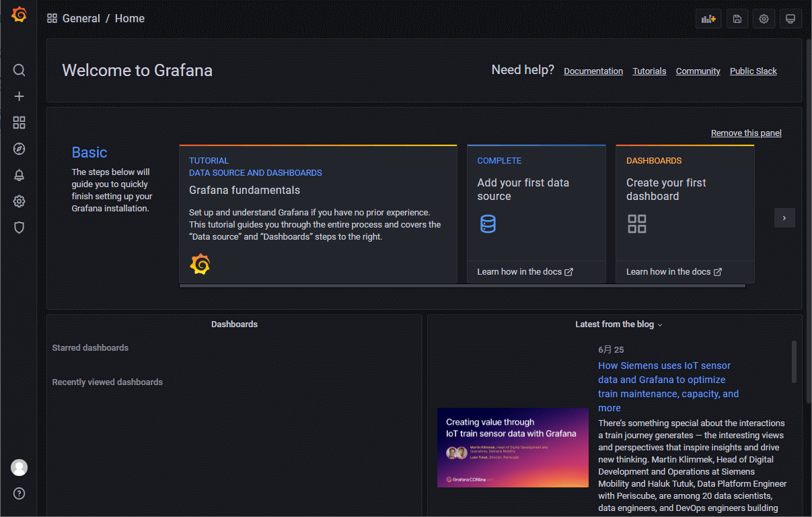Click the blog panel vertical scrollbar
This screenshot has width=812, height=517.
[795, 361]
